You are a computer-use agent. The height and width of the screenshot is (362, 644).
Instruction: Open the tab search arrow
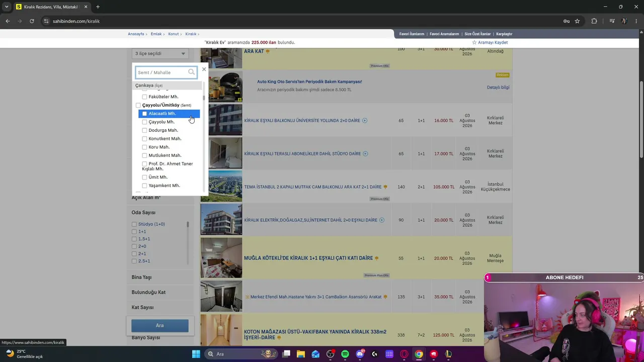coord(7,7)
